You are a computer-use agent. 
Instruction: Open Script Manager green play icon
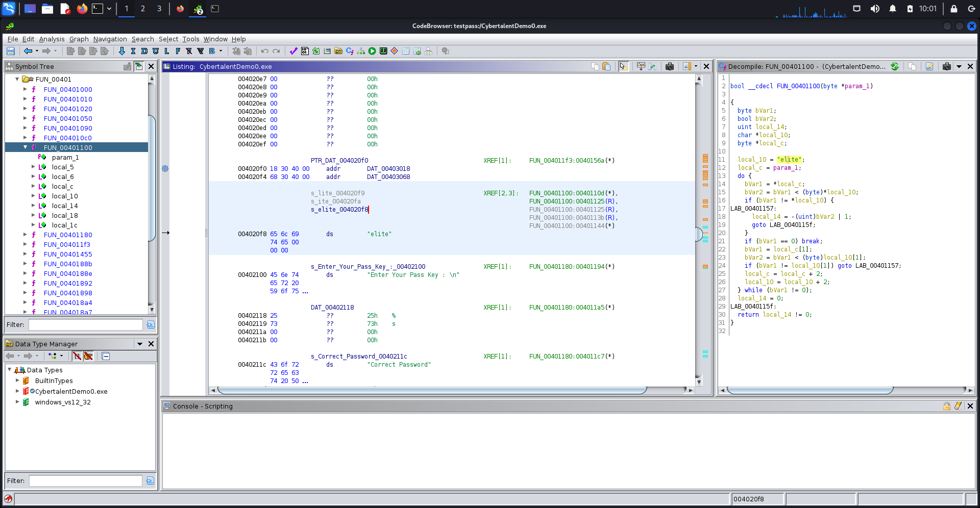(372, 51)
